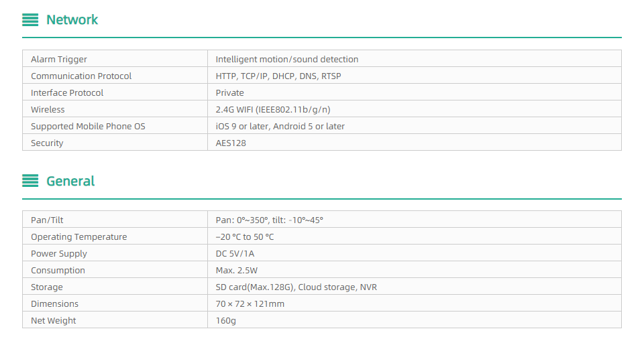Select the iOS 9 or later text
This screenshot has height=341, width=644.
242,127
